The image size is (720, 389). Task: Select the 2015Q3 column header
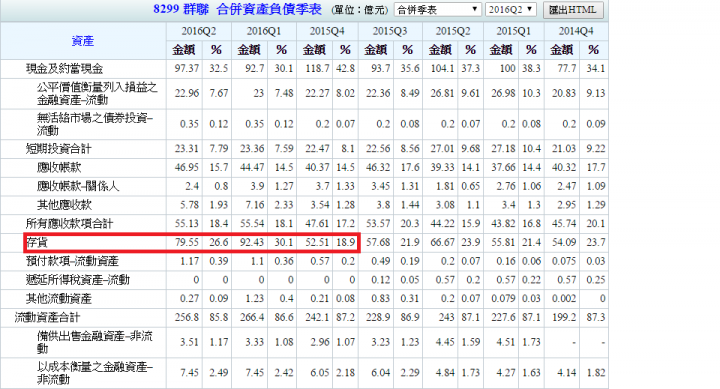point(390,31)
